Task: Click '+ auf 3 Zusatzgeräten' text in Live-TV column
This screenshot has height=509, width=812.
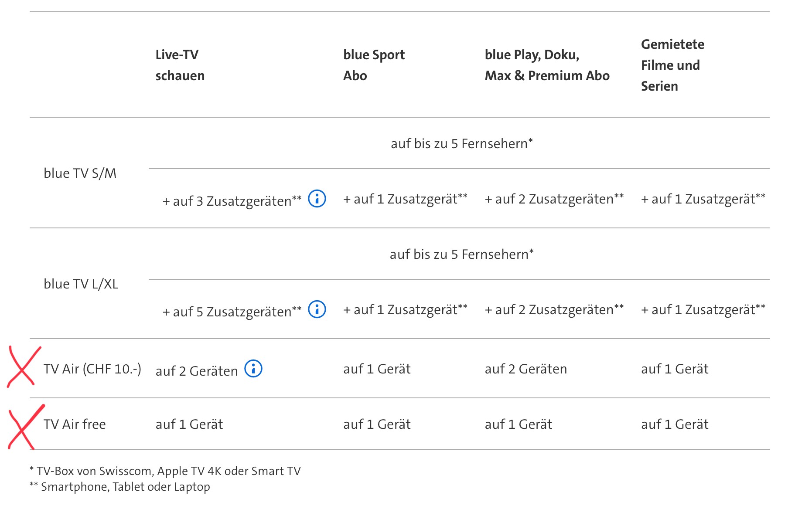Action: point(232,201)
